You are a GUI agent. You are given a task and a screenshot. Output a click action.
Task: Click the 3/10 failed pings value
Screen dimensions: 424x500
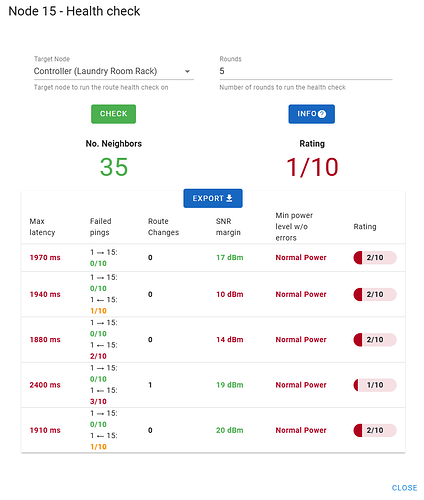98,402
